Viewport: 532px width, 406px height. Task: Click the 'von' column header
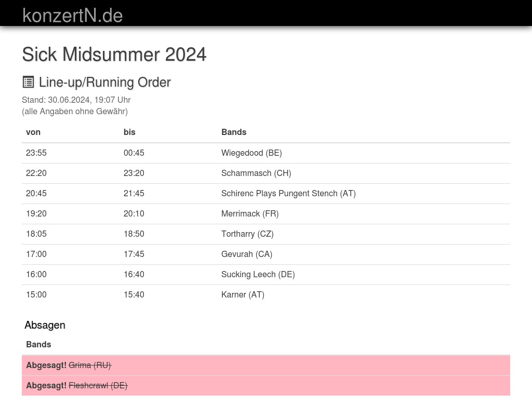pos(33,132)
